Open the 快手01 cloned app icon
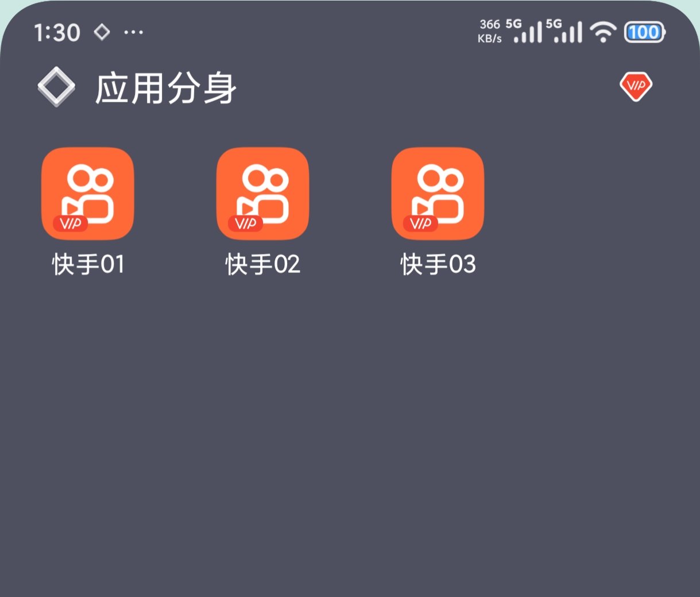Image resolution: width=700 pixels, height=597 pixels. [87, 194]
